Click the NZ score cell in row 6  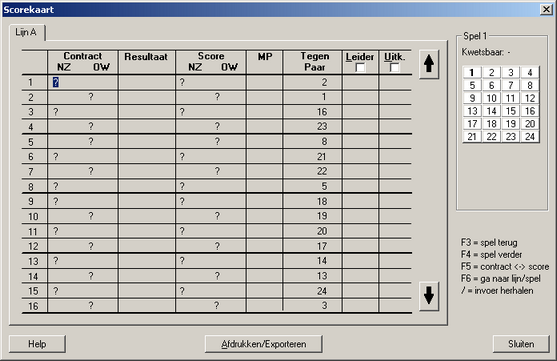(182, 156)
